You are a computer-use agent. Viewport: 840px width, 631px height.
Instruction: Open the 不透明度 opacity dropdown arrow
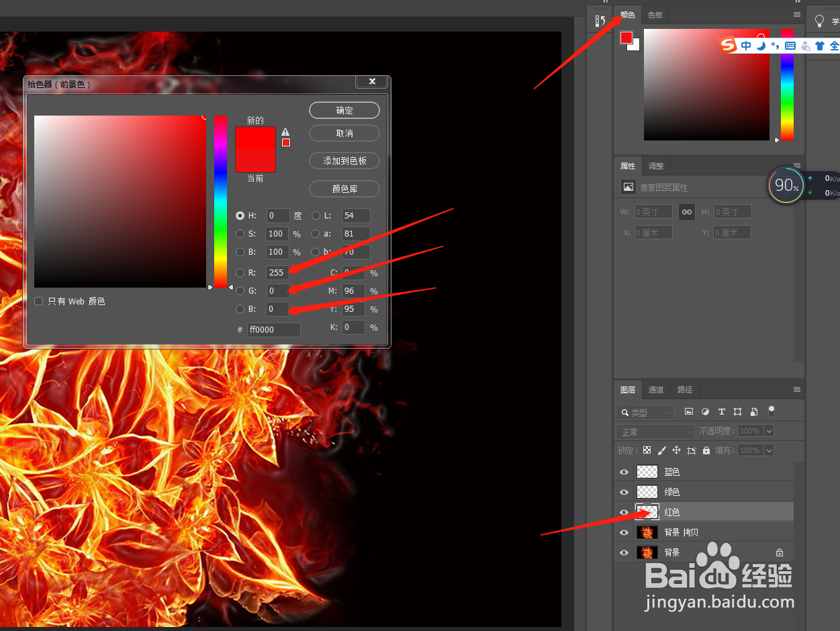click(769, 431)
